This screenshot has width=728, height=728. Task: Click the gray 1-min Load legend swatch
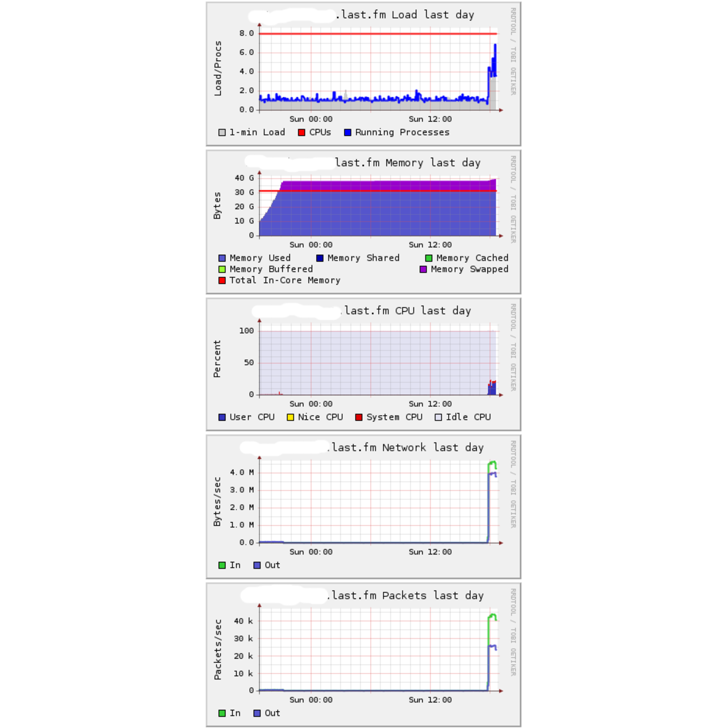click(x=222, y=133)
